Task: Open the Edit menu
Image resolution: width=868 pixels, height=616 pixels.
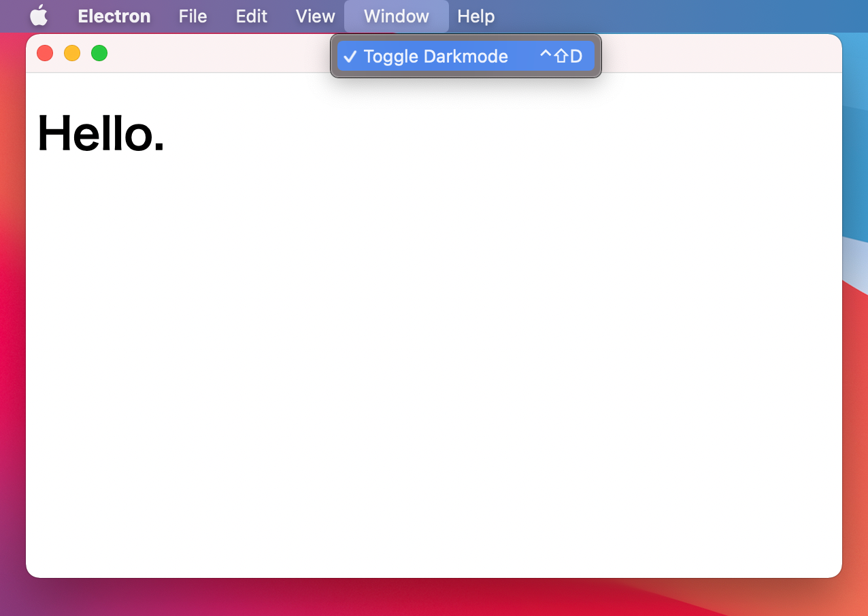Action: click(x=251, y=16)
